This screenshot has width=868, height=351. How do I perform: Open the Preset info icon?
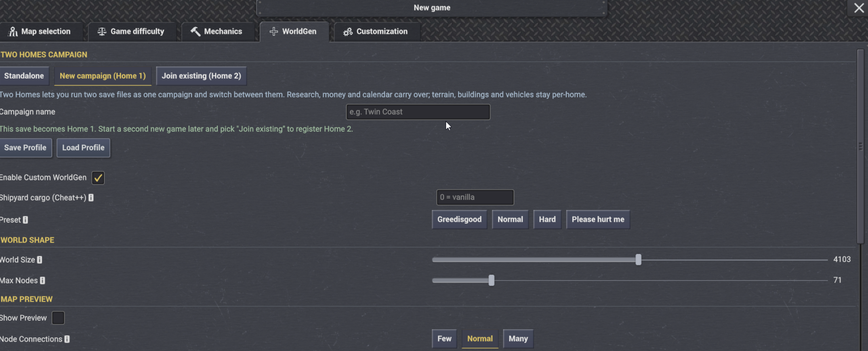(x=25, y=220)
